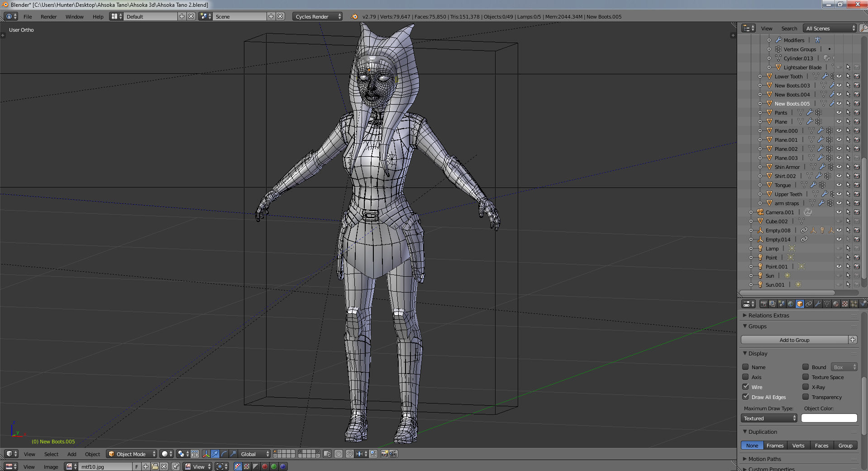Image resolution: width=868 pixels, height=471 pixels.
Task: Select Group duplication option
Action: (x=845, y=445)
